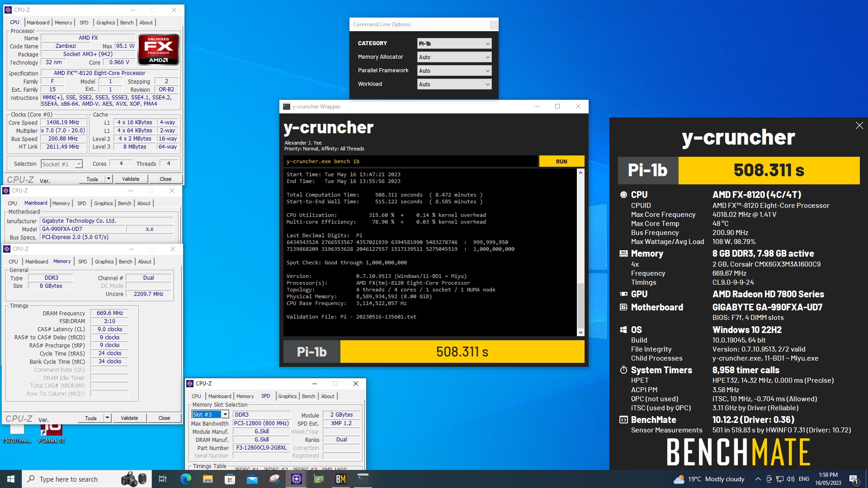868x488 pixels.
Task: Switch to the y-cruncher console taskbar icon
Action: point(363,479)
